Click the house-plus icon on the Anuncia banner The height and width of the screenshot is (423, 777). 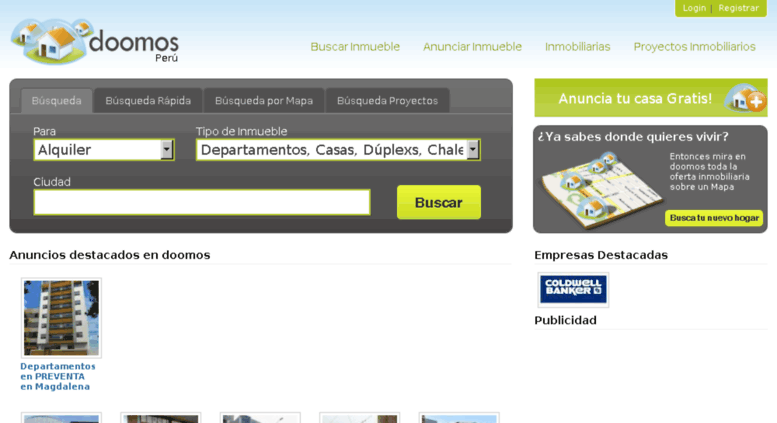(745, 98)
